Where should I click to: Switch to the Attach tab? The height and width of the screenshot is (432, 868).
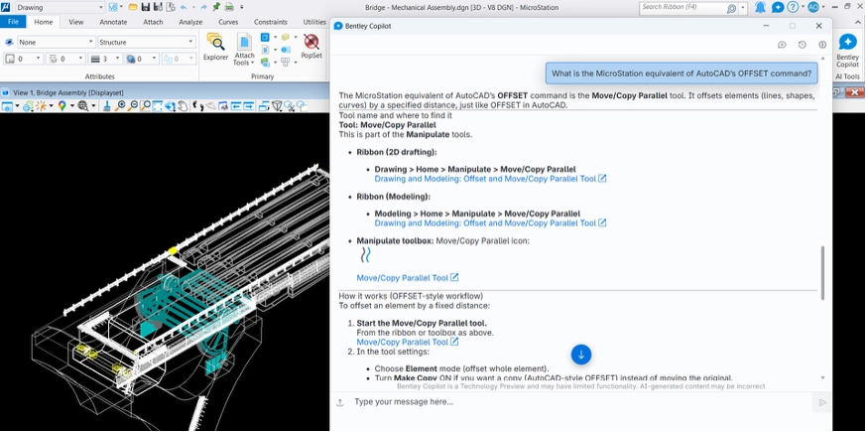point(153,22)
